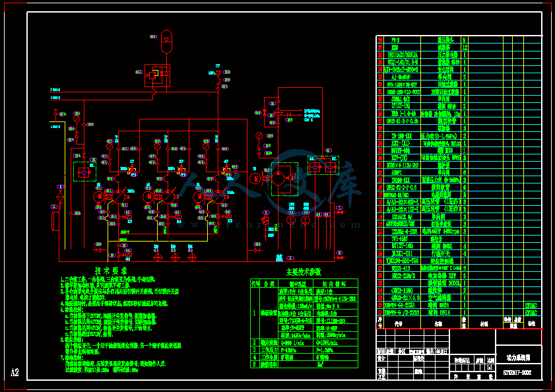Select the green dashed valve box beside leftmost pump
The height and width of the screenshot is (392, 555).
pyautogui.click(x=84, y=172)
